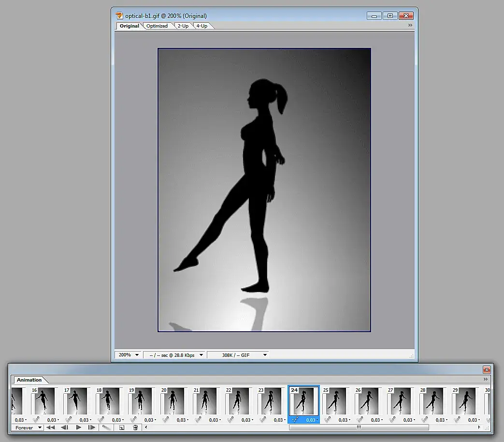
Task: Select frame 27 thumbnail in Animation panel
Action: tap(401, 401)
